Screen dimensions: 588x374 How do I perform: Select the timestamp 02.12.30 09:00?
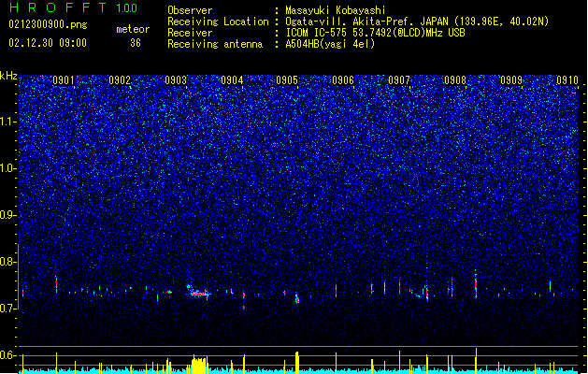coord(48,43)
